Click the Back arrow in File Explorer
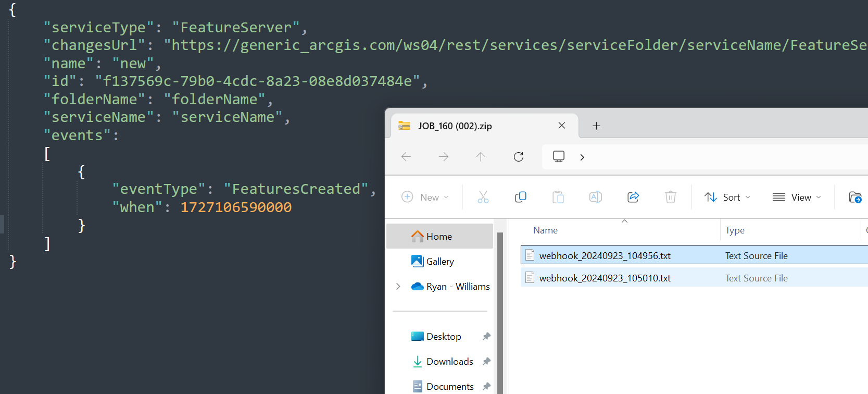The image size is (868, 394). click(x=406, y=157)
